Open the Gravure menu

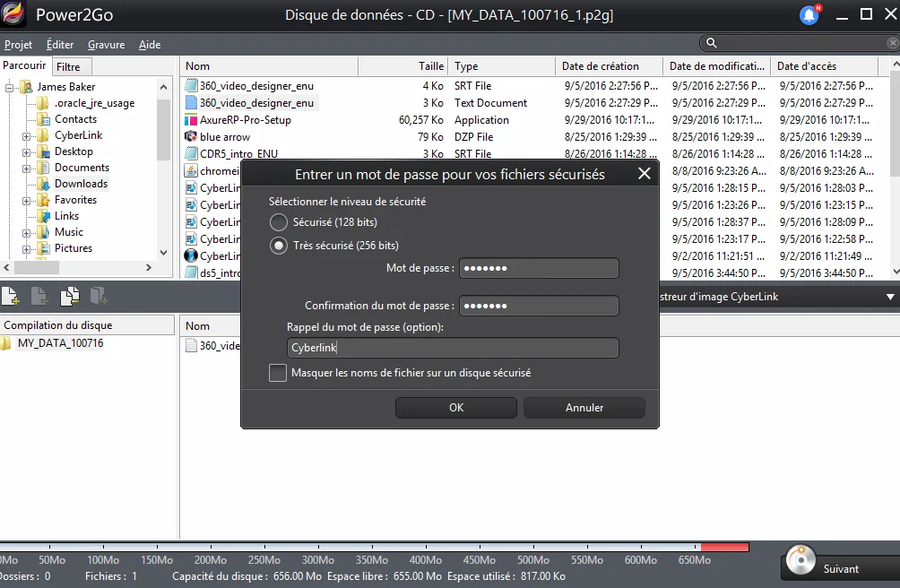coord(106,45)
